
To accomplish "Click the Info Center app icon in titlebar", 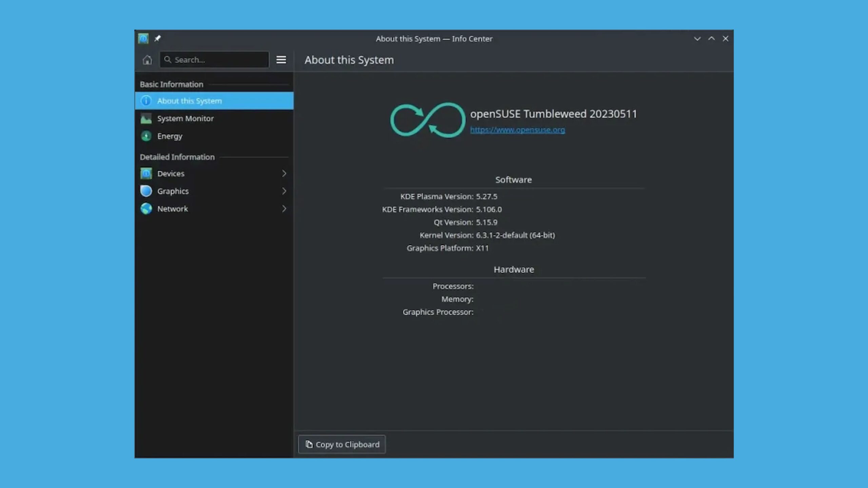I will (143, 38).
